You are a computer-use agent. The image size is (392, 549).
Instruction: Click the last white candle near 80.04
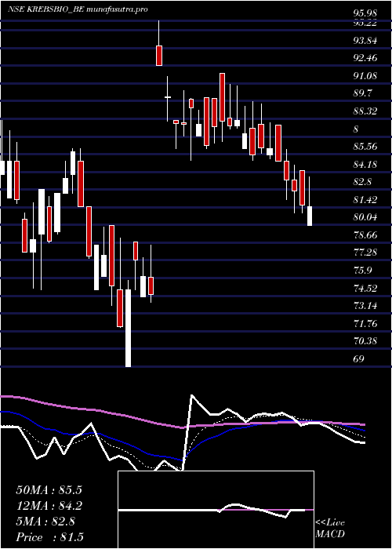coord(310,216)
